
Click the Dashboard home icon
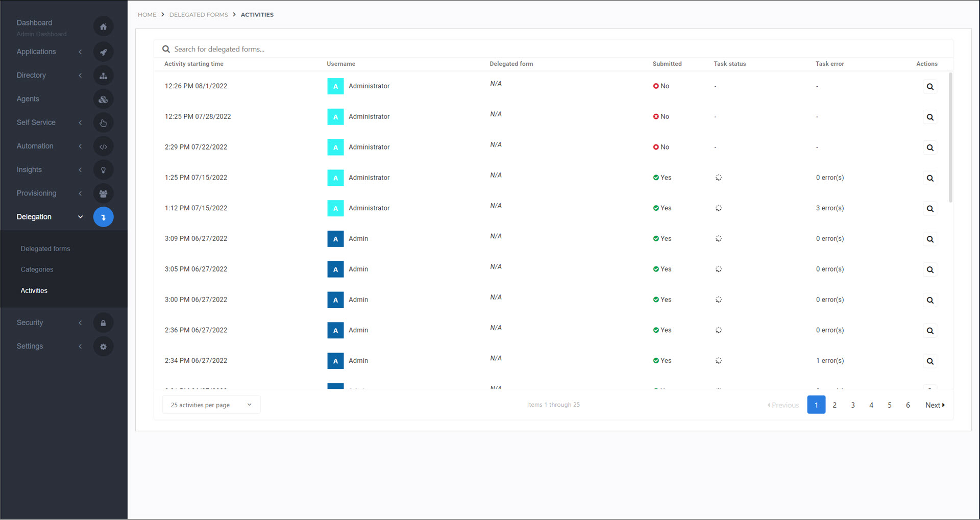(x=103, y=27)
